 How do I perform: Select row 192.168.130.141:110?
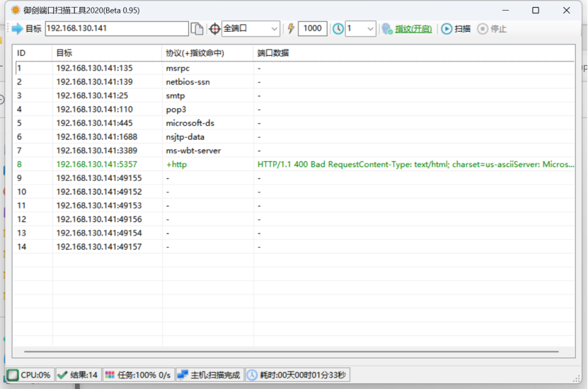pos(294,110)
